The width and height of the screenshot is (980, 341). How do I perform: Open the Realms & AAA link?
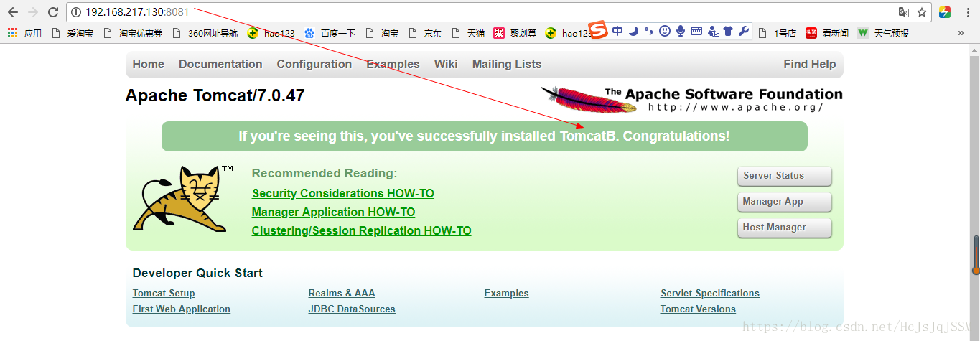[x=342, y=293]
